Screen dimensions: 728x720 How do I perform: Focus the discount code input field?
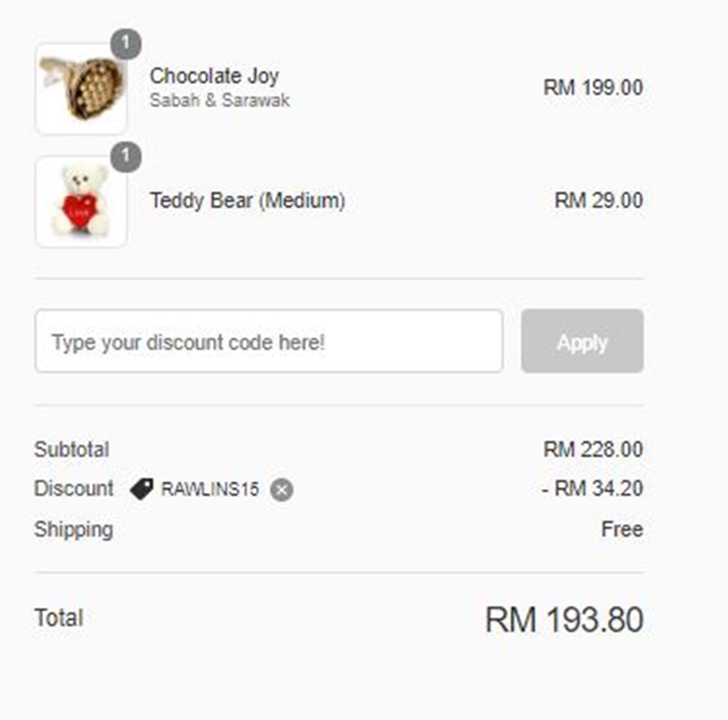[268, 341]
